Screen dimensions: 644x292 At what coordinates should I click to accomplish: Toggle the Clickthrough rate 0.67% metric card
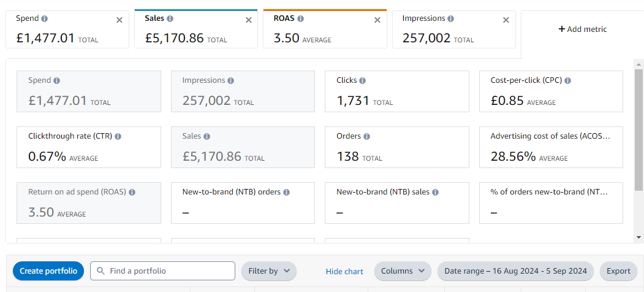[89, 147]
